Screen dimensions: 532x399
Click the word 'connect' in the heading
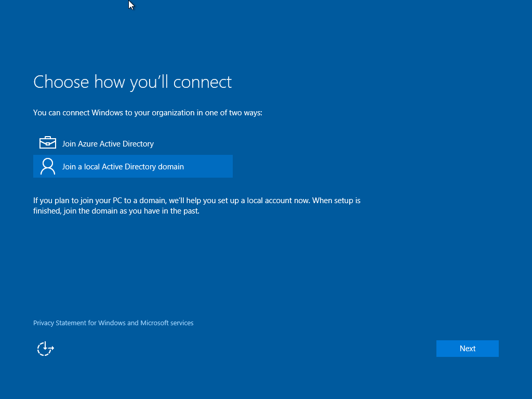point(202,82)
